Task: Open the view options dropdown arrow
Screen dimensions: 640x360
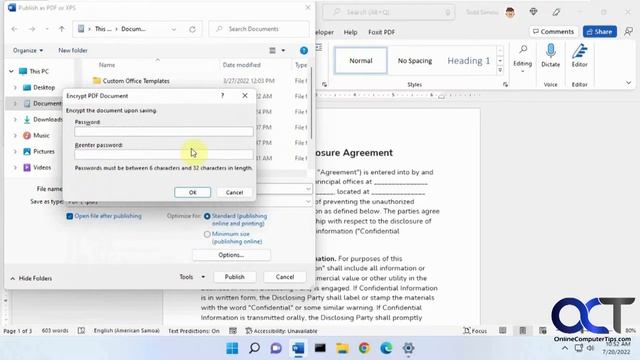Action: click(x=283, y=51)
